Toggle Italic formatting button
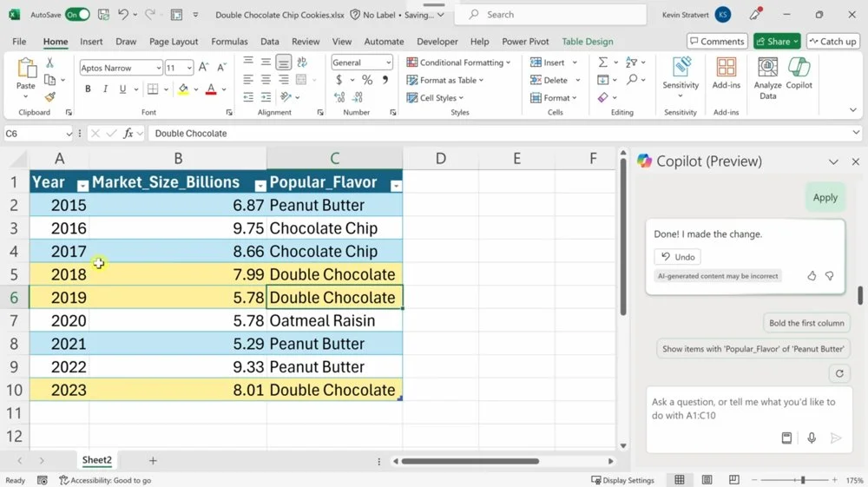868x487 pixels. 106,89
